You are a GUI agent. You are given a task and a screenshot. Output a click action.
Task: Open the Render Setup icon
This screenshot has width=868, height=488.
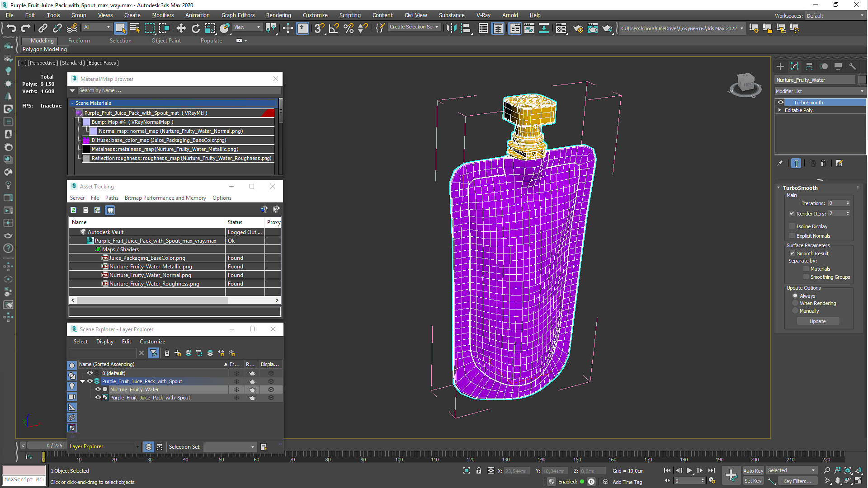click(578, 28)
